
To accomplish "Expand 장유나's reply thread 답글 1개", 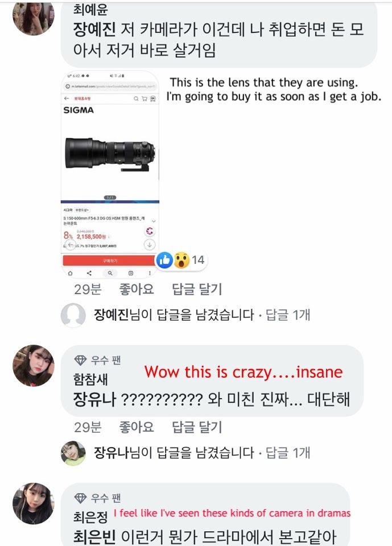I will click(x=288, y=453).
